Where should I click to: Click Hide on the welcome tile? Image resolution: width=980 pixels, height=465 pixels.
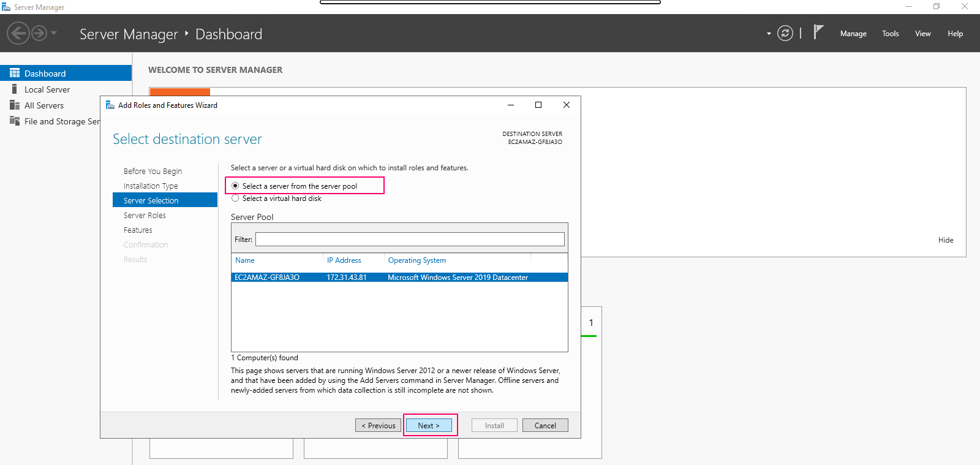click(x=946, y=240)
